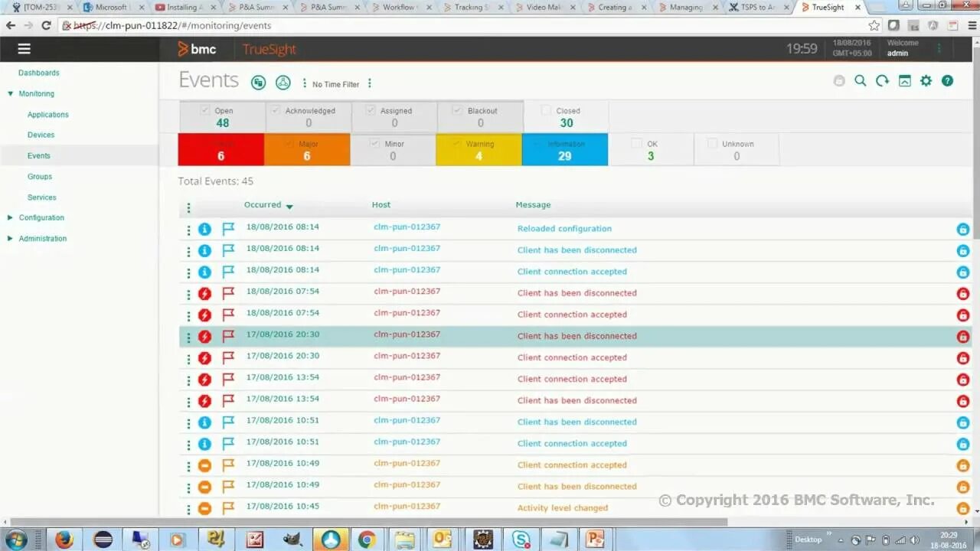Click the critical icon on 18/08/2016 07:54 disconnected
Screen dimensions: 980x551
click(x=204, y=293)
